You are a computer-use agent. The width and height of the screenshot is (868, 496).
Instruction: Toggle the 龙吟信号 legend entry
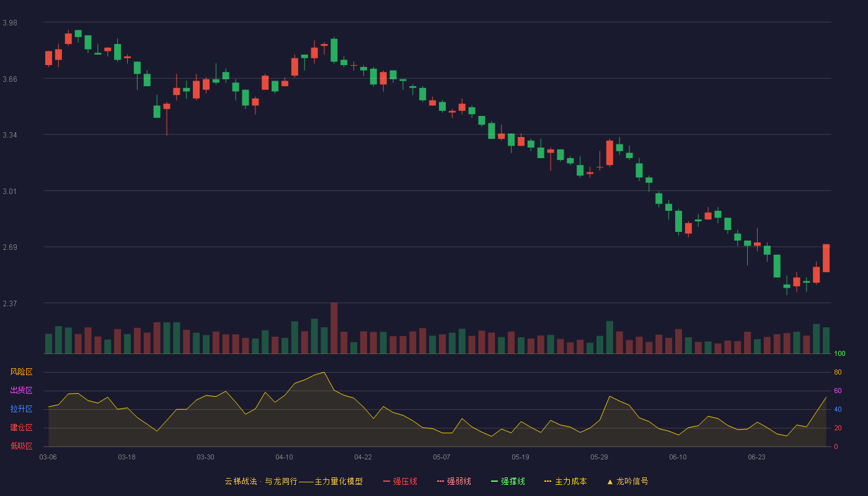point(627,481)
